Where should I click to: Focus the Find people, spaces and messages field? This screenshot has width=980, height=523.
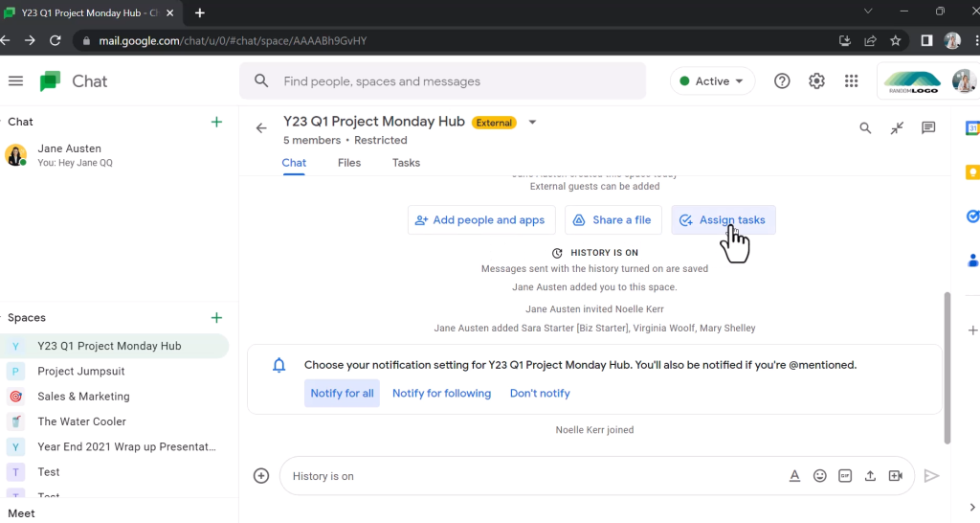(442, 81)
